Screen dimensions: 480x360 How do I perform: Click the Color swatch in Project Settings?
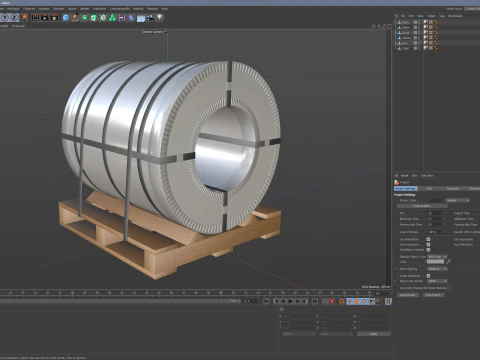pyautogui.click(x=436, y=262)
